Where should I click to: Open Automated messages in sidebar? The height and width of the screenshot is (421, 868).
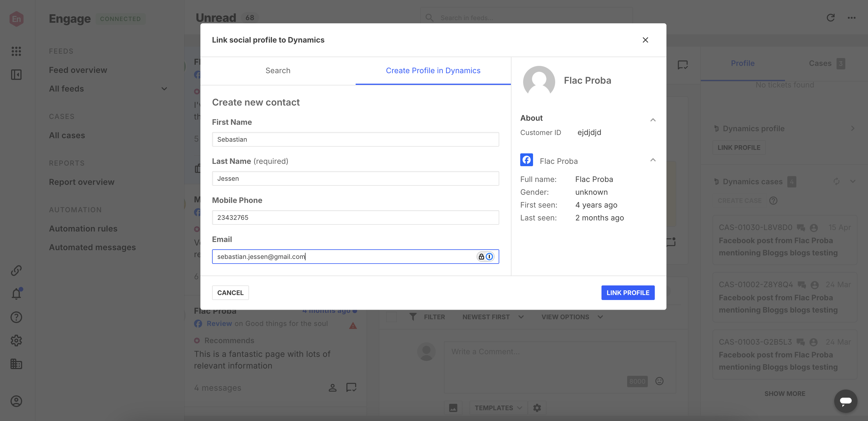click(x=92, y=247)
